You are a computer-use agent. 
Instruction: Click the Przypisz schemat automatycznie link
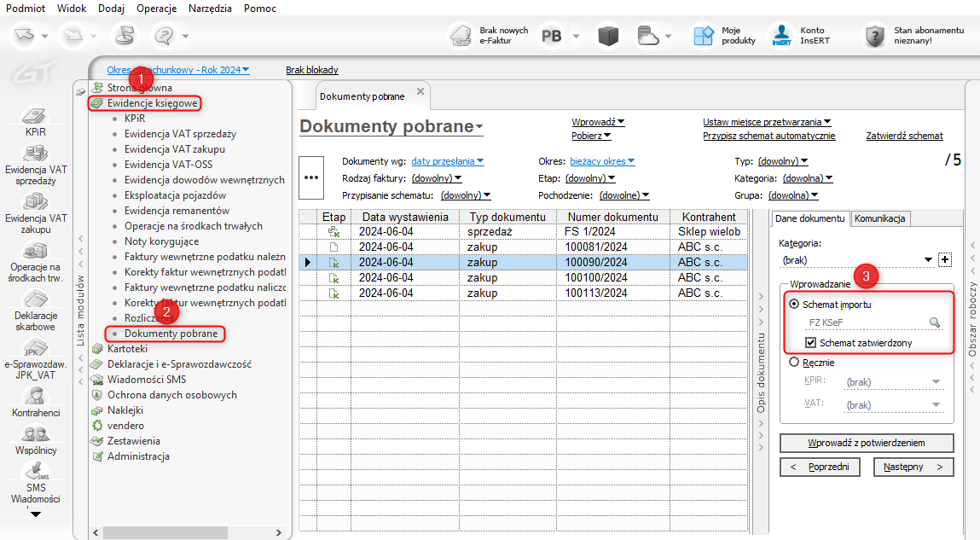coord(768,136)
